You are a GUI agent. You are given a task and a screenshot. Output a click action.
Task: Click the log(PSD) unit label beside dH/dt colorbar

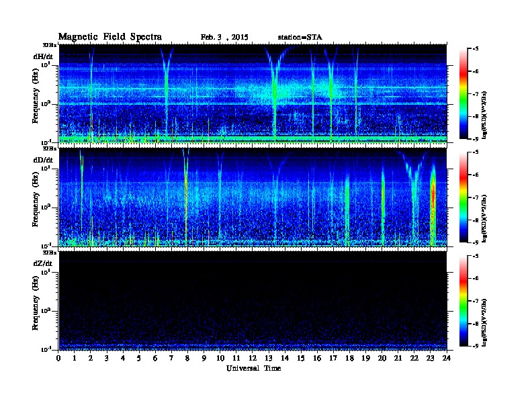coord(484,115)
